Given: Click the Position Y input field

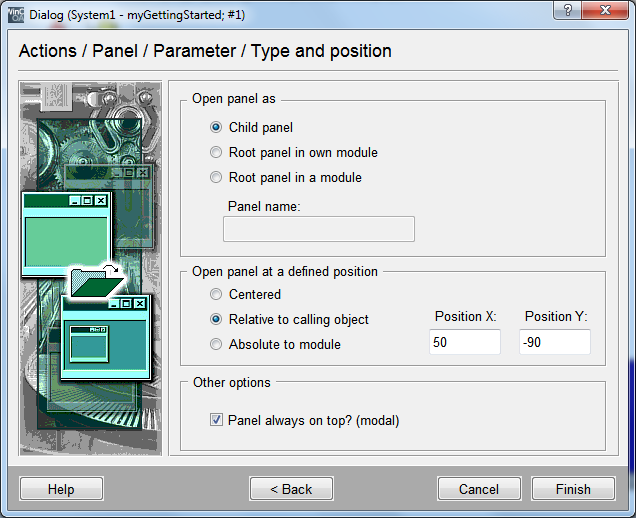Looking at the screenshot, I should pos(555,342).
